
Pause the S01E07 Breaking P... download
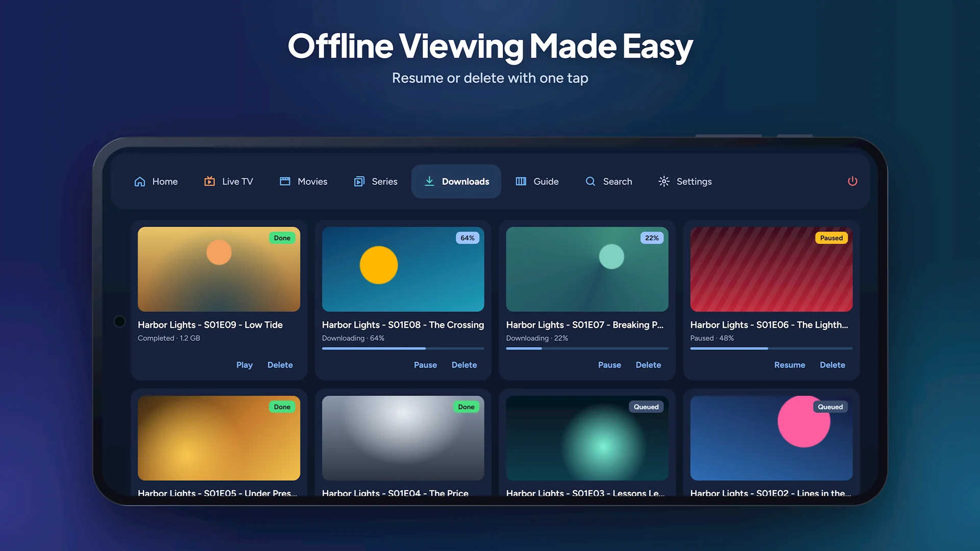click(x=609, y=365)
